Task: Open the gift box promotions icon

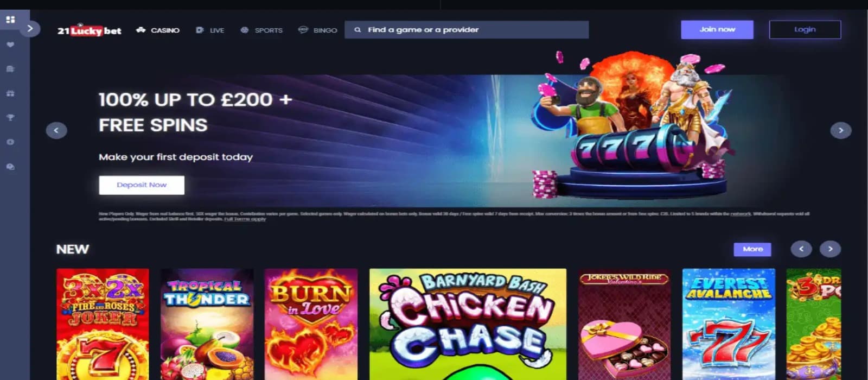Action: (10, 93)
